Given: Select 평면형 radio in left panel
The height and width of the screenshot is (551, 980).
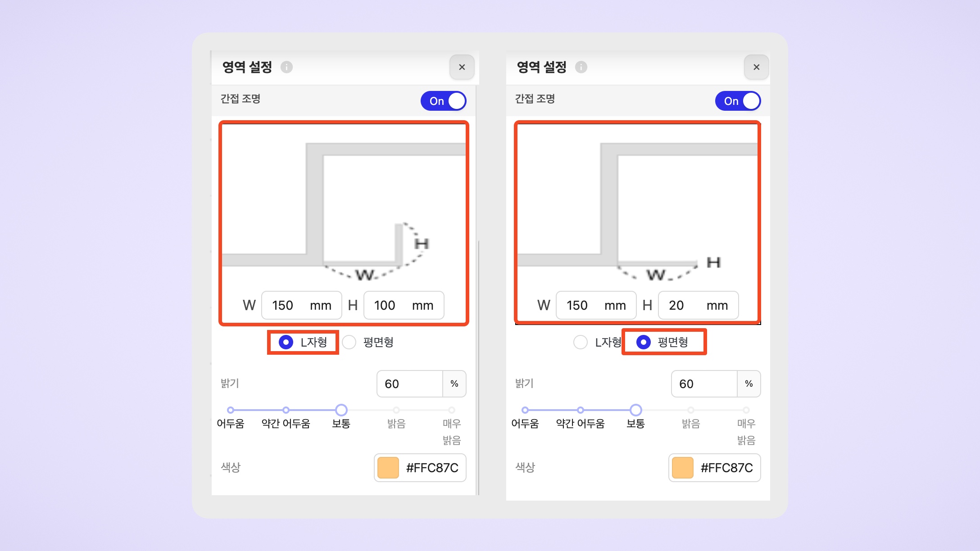Looking at the screenshot, I should [349, 342].
